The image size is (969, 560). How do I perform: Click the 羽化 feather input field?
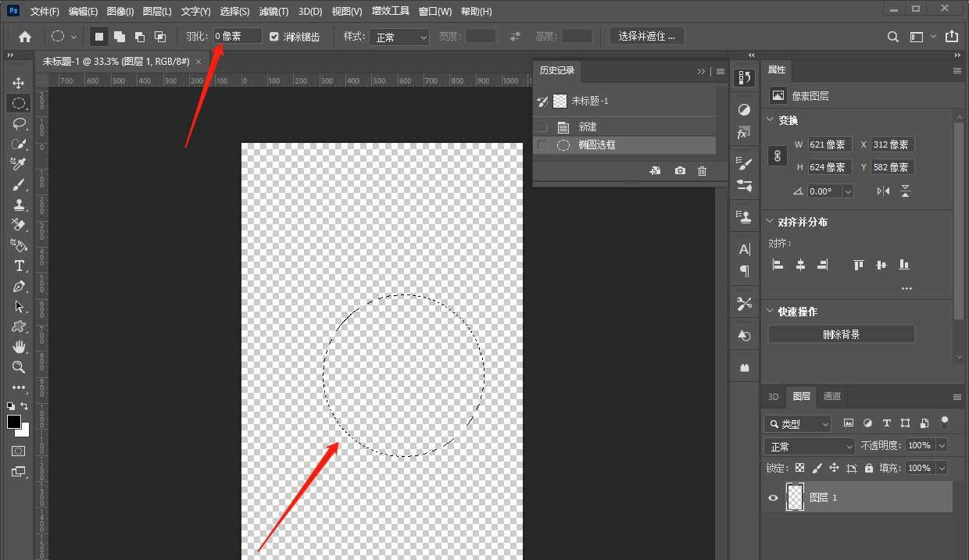coord(238,36)
